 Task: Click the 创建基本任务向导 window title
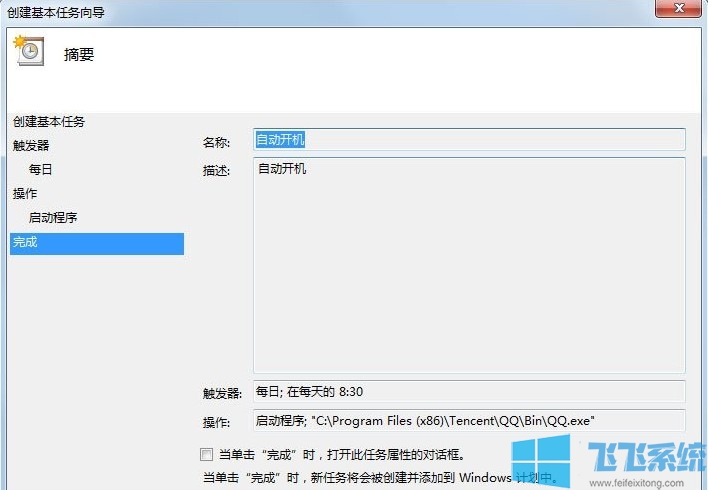[x=56, y=12]
